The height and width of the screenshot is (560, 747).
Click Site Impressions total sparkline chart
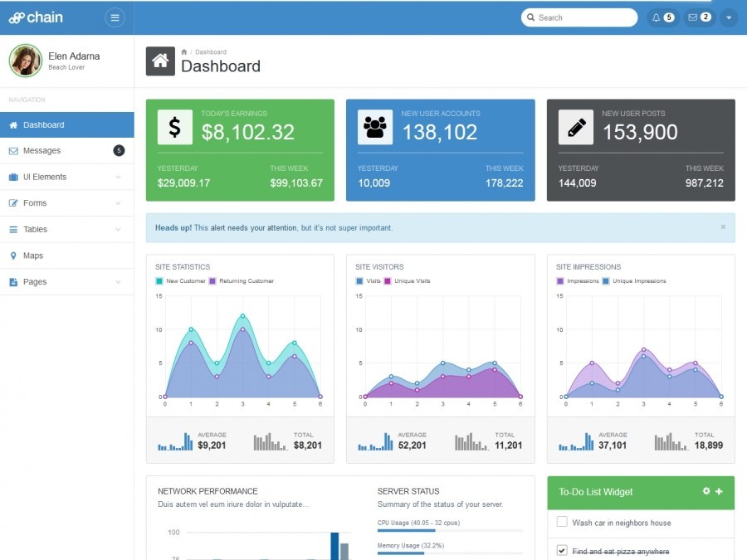click(x=671, y=441)
